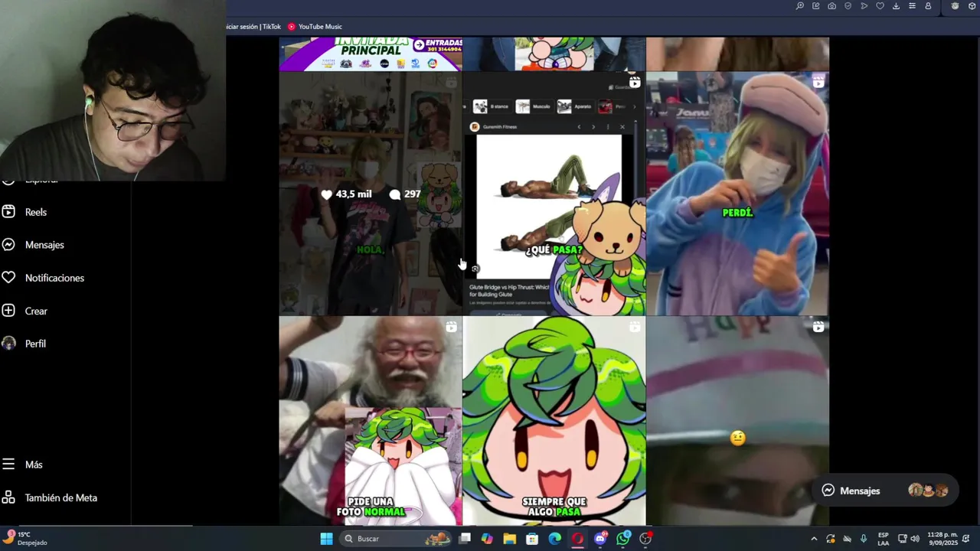Image resolution: width=980 pixels, height=551 pixels.
Task: Open the ¿QUÉ PASA? reel thumbnail
Action: (554, 194)
